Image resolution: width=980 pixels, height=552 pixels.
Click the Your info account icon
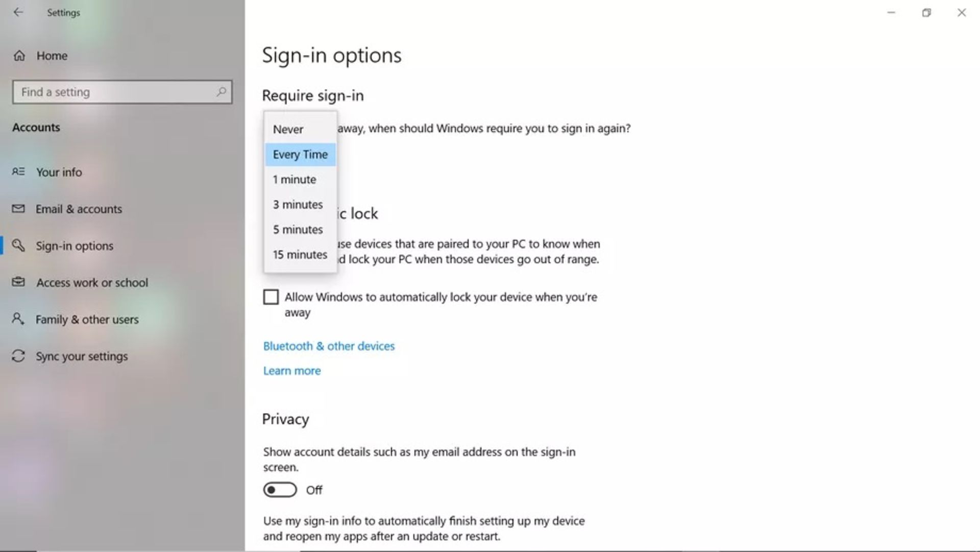click(19, 172)
